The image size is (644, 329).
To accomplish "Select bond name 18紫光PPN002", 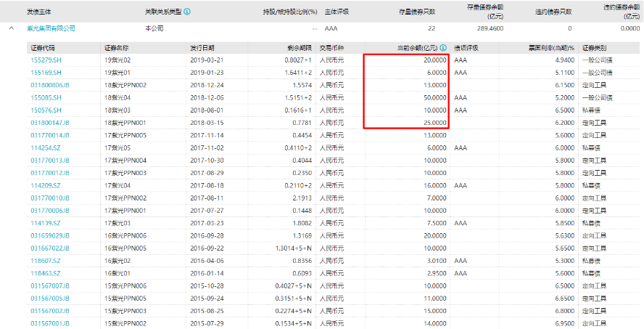I will (125, 85).
